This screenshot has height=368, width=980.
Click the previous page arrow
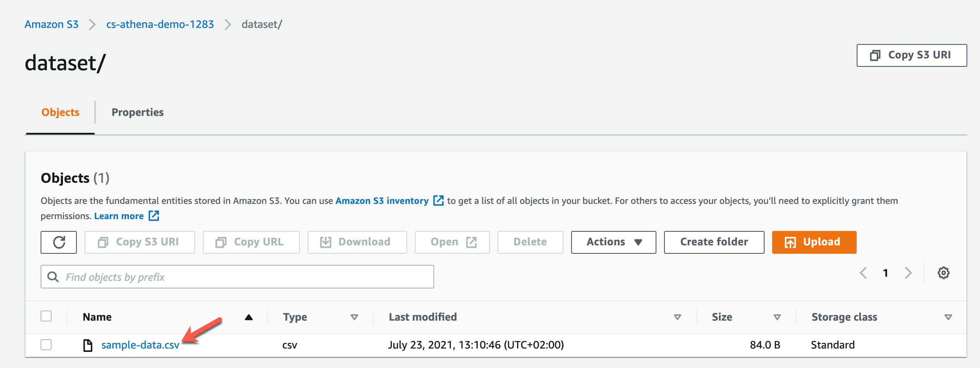click(x=863, y=273)
